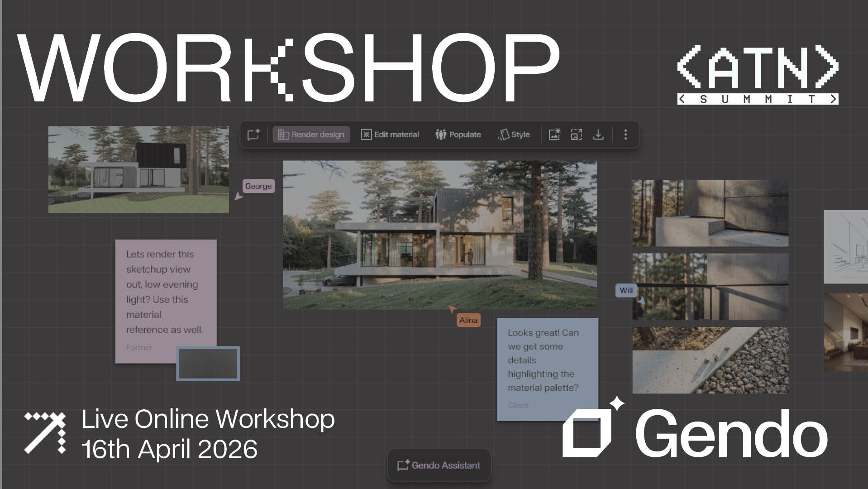Open the three-dot overflow menu on the toolbar
This screenshot has height=489, width=868.
click(x=626, y=134)
